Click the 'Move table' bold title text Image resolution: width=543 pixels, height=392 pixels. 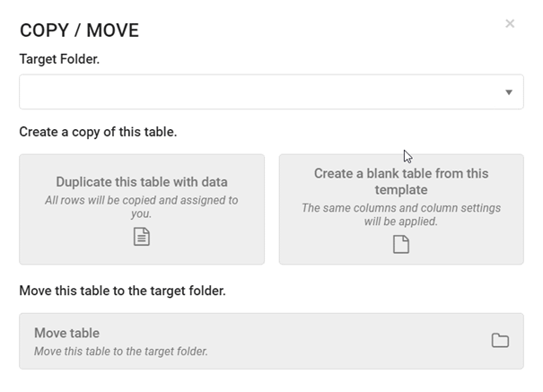pos(66,333)
